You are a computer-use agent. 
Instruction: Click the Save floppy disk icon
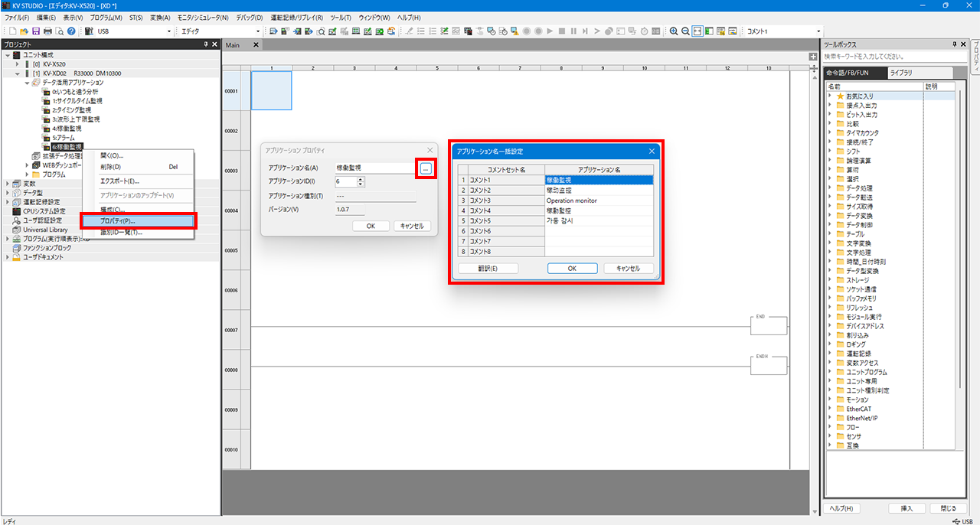click(36, 31)
